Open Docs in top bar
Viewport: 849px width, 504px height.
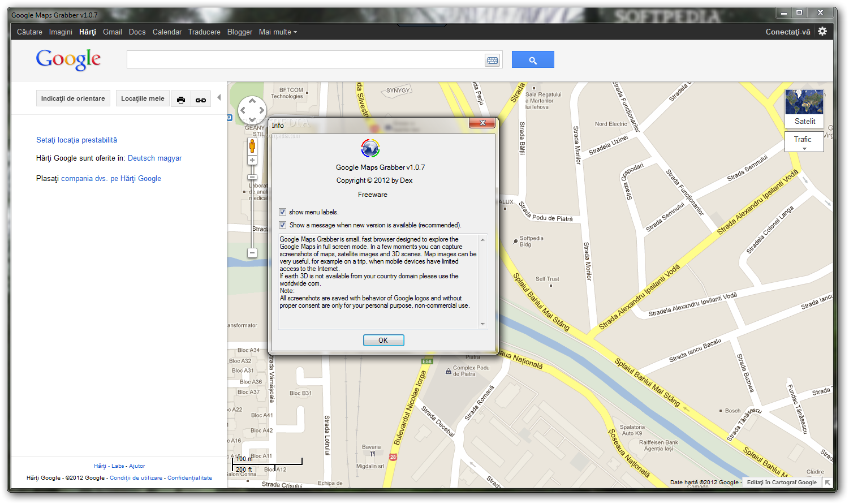click(137, 32)
